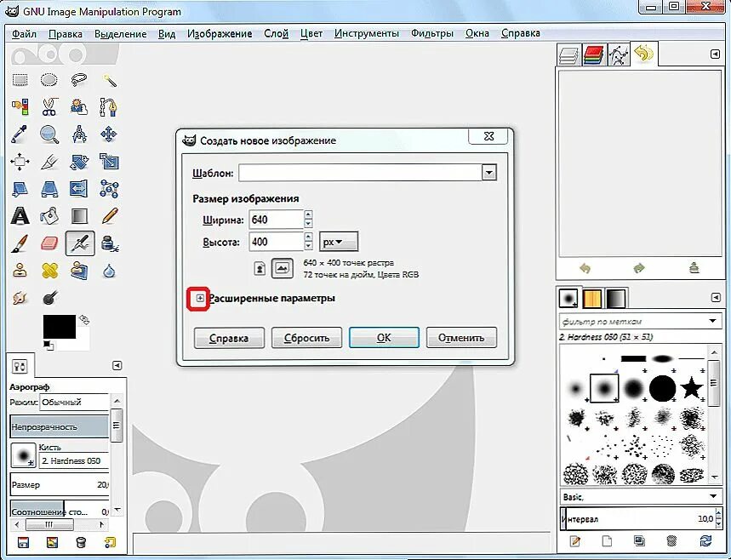Open the black foreground color swatch
The width and height of the screenshot is (731, 560).
(x=60, y=326)
